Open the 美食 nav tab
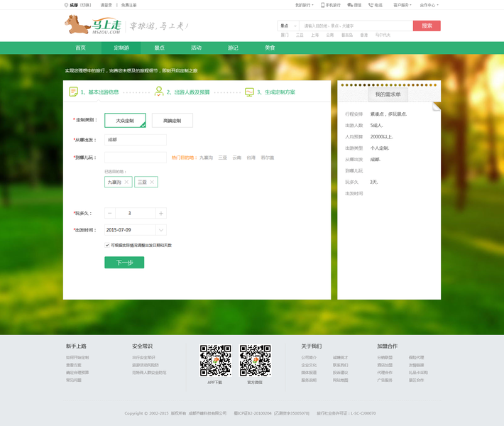The image size is (504, 426). tap(270, 48)
